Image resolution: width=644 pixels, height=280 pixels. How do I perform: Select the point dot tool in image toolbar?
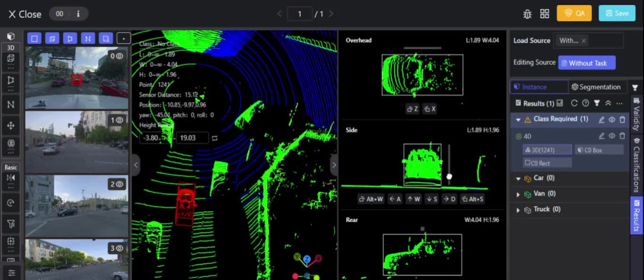[x=124, y=39]
